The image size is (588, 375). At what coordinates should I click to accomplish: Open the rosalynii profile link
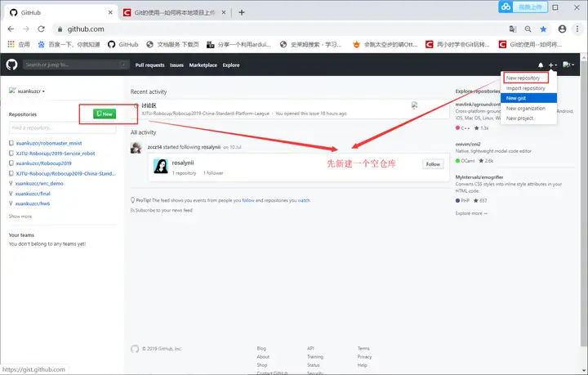click(x=183, y=163)
